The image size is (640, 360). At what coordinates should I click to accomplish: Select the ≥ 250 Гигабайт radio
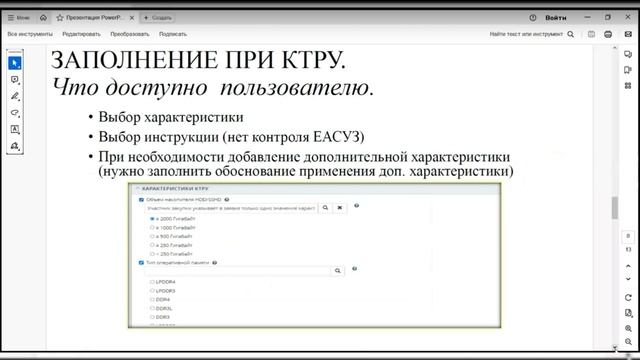point(152,245)
